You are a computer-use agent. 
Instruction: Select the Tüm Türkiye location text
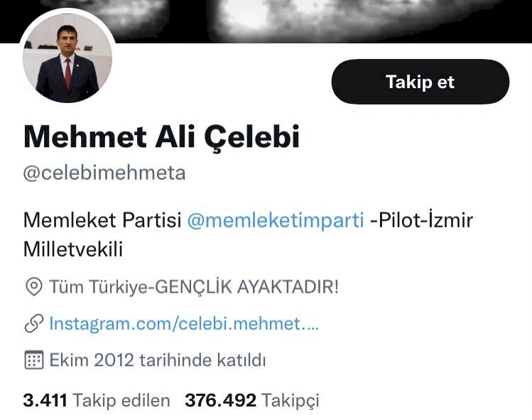click(x=99, y=287)
